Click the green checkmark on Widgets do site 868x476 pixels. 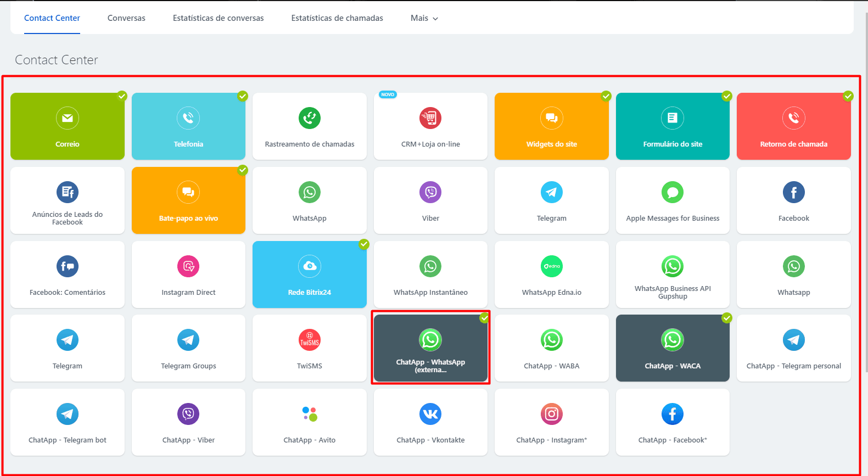[x=606, y=96]
